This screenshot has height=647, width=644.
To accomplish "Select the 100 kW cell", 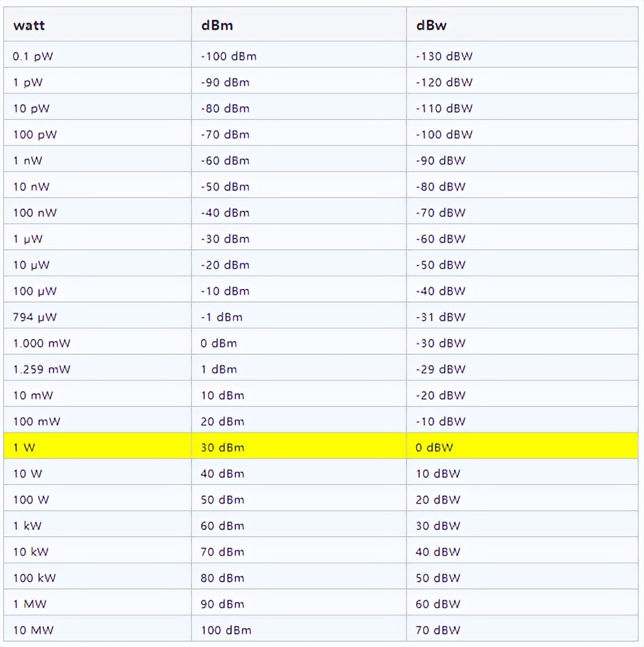I will pos(34,578).
